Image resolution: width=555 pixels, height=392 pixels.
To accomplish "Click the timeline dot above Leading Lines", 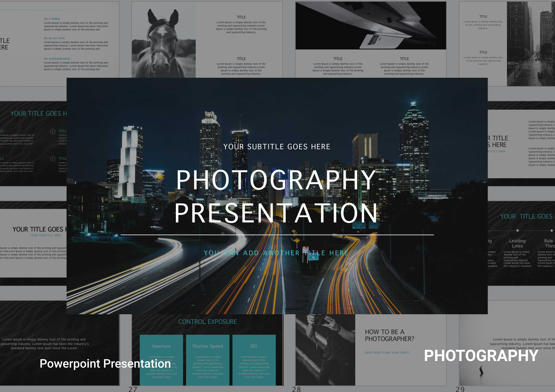I will (x=517, y=231).
